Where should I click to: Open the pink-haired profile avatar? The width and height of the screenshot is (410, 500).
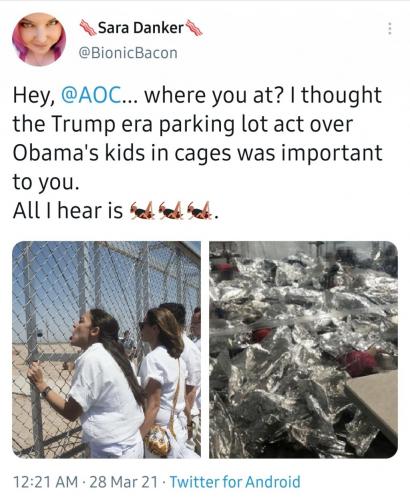[x=39, y=39]
